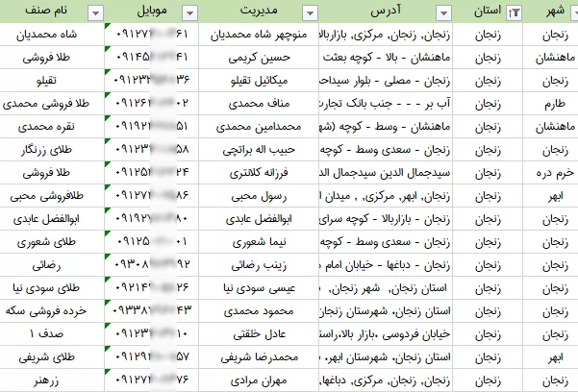Select the آدرس column header text
The width and height of the screenshot is (578, 392).
point(386,11)
